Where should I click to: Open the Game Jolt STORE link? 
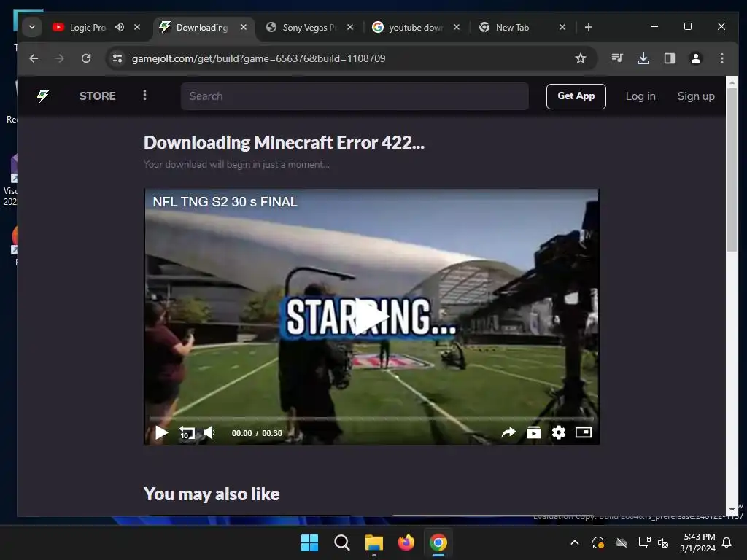[x=98, y=96]
